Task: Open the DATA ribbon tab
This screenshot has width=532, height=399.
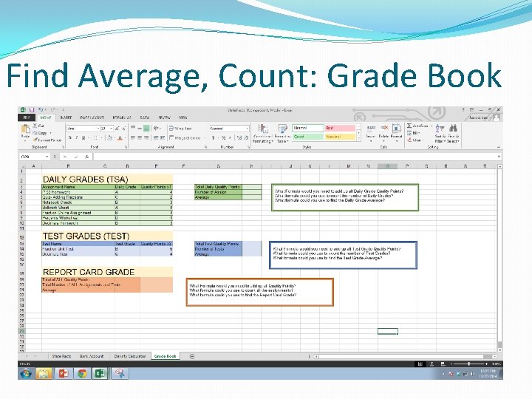Action: pyautogui.click(x=145, y=117)
